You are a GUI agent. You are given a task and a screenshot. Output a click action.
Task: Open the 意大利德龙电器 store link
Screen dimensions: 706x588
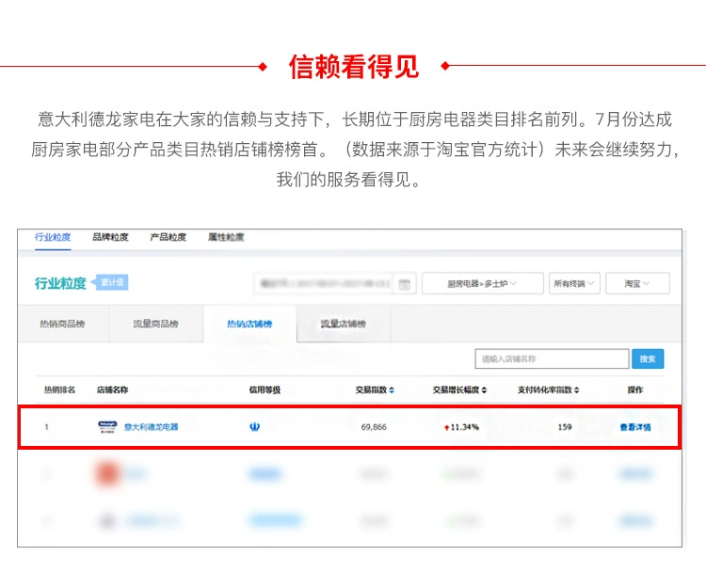point(152,427)
